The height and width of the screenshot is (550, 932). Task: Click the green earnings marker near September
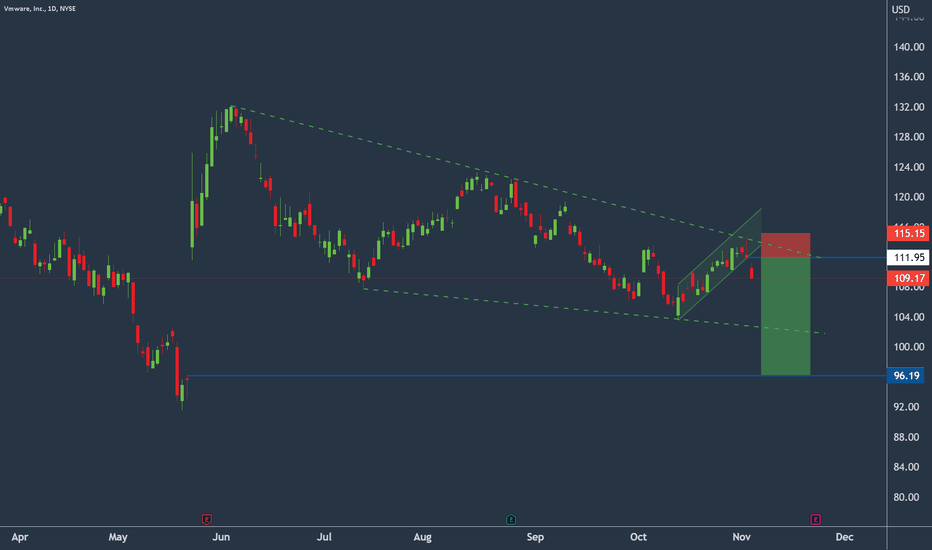click(x=511, y=519)
